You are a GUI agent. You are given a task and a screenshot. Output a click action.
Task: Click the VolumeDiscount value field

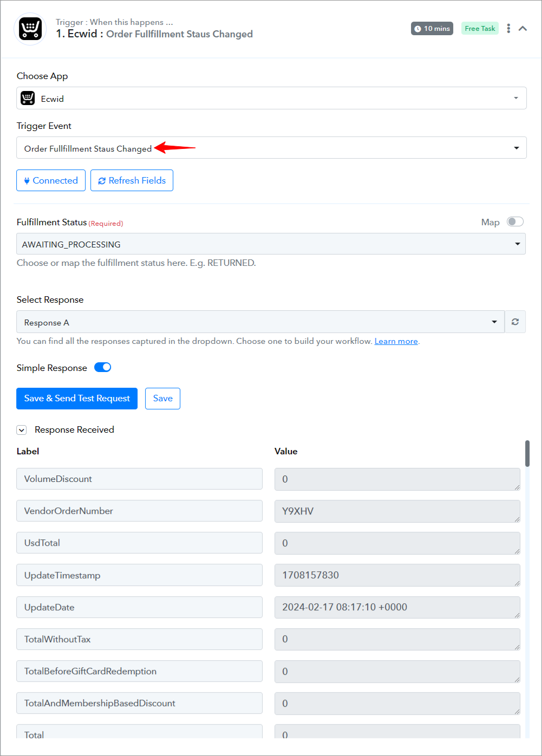397,479
